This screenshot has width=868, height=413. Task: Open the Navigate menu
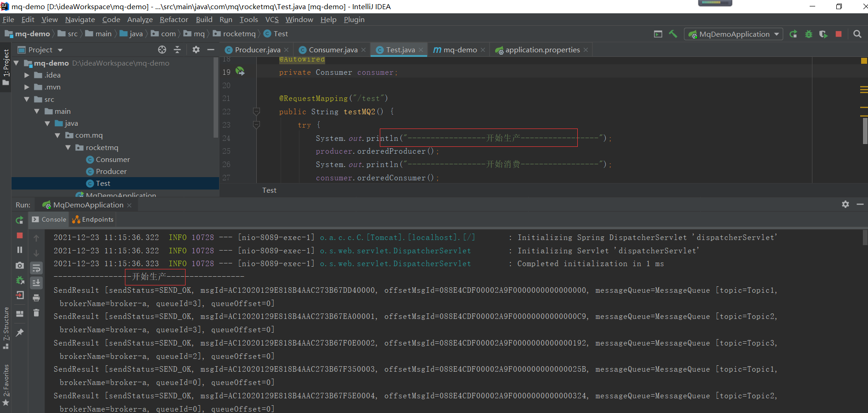pyautogui.click(x=80, y=19)
